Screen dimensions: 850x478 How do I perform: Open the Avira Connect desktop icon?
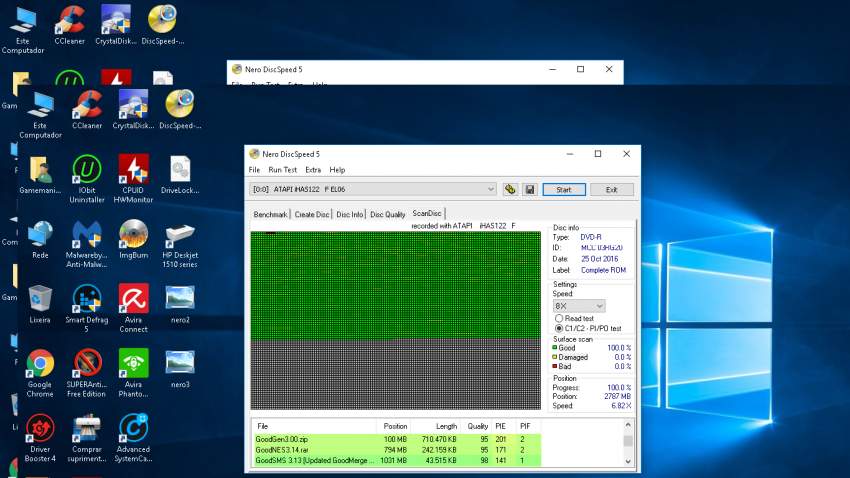pyautogui.click(x=133, y=309)
